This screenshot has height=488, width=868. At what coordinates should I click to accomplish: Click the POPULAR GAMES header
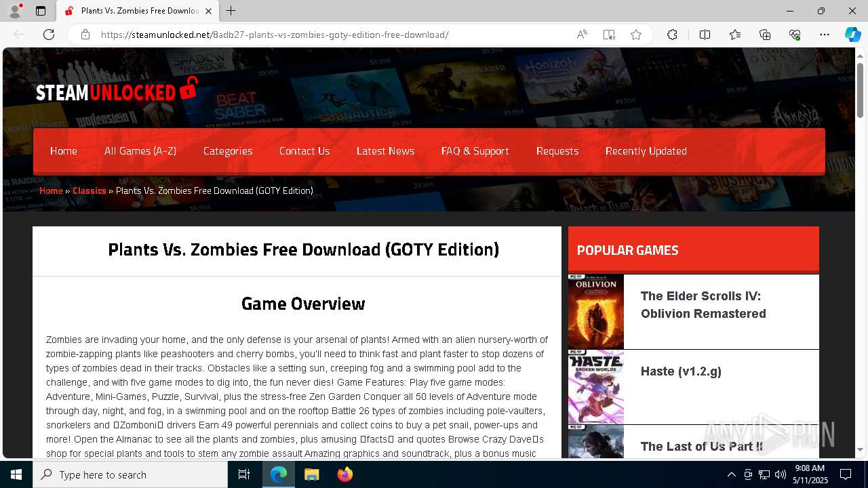click(x=627, y=250)
